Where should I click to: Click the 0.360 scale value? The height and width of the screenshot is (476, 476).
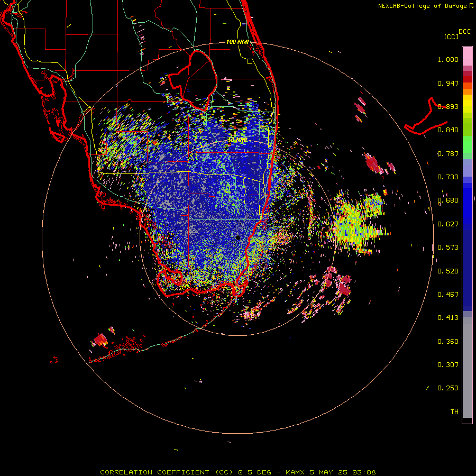pyautogui.click(x=448, y=342)
